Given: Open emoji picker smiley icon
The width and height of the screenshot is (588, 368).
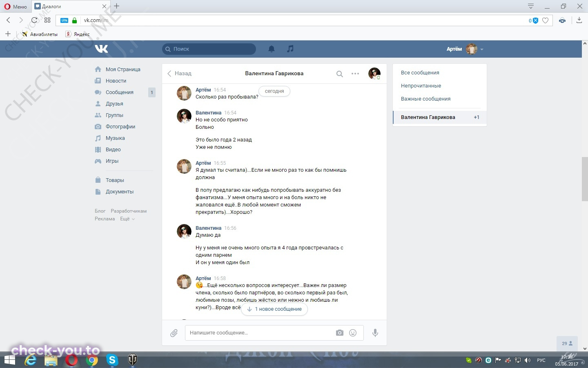Looking at the screenshot, I should tap(353, 333).
